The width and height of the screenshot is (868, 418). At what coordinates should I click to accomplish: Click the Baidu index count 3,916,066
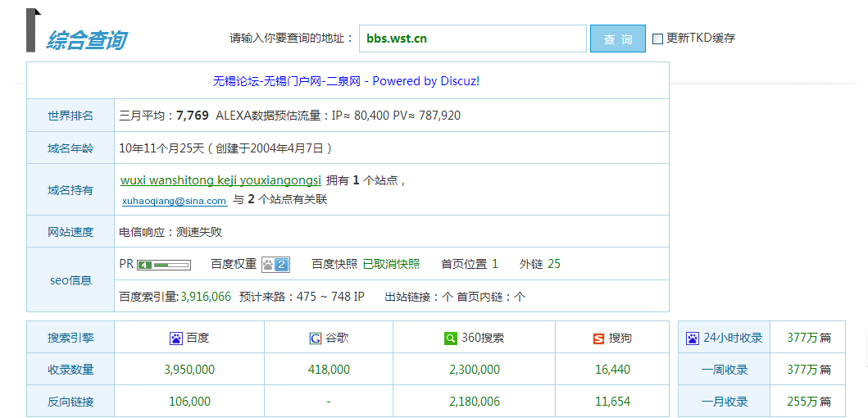coord(206,297)
